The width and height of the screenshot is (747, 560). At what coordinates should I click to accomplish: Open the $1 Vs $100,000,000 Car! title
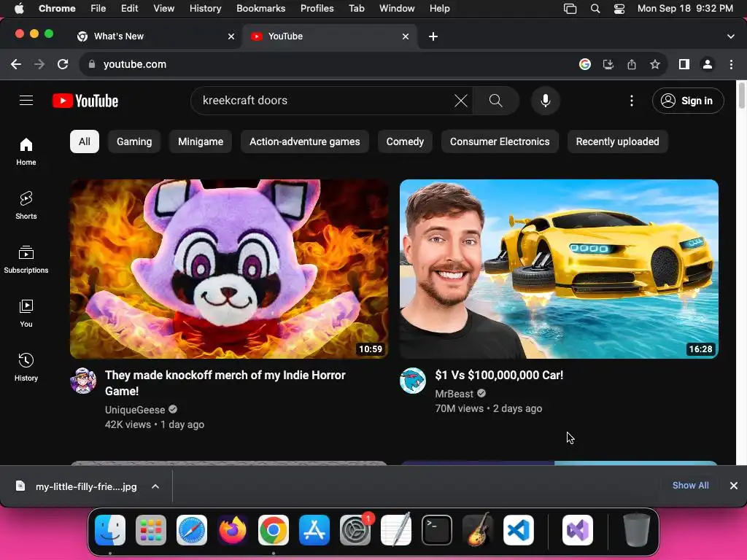[x=499, y=375]
